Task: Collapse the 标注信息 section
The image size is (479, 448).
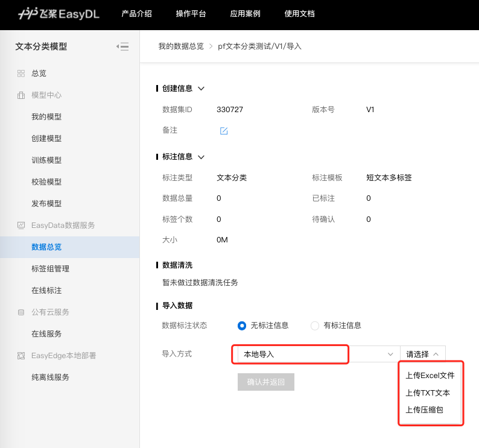Action: coord(201,157)
